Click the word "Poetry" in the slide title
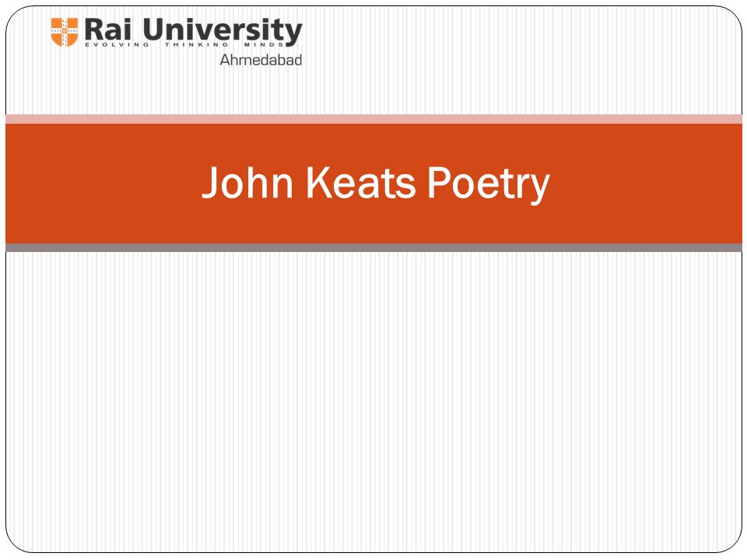747x560 pixels. pyautogui.click(x=489, y=185)
